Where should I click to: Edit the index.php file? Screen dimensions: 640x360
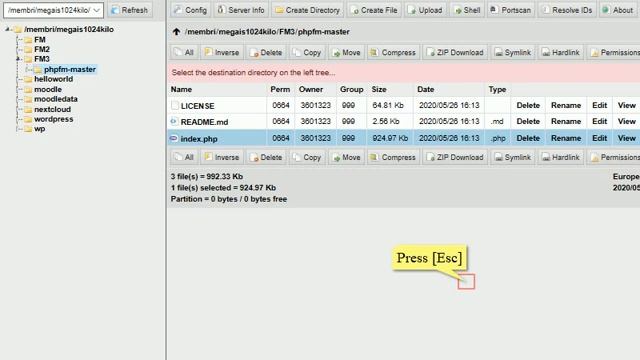tap(599, 138)
